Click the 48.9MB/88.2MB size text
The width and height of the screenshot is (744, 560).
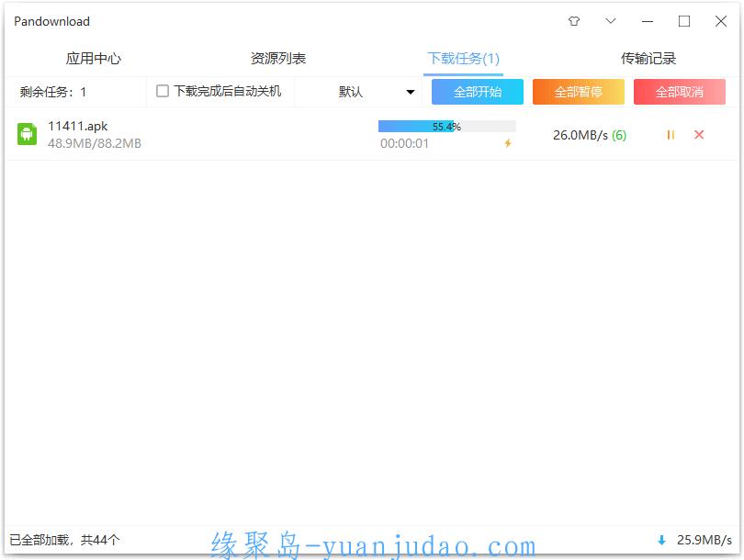(95, 143)
